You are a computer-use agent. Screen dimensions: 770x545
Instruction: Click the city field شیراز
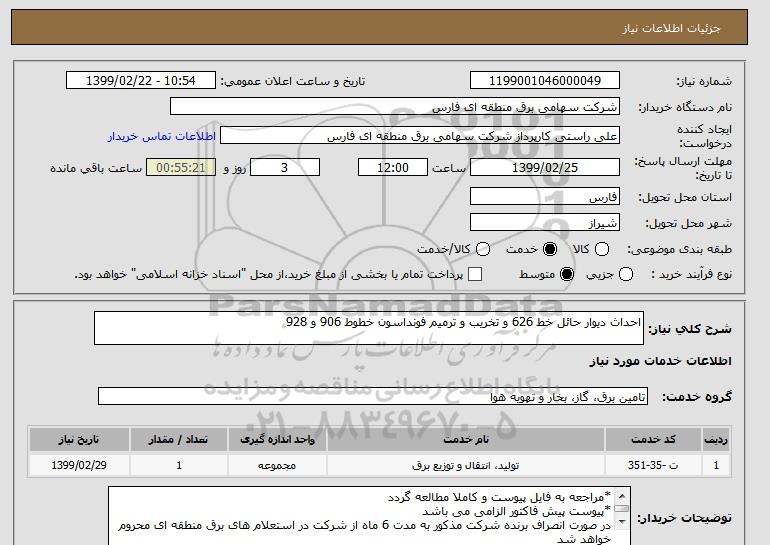(x=545, y=222)
